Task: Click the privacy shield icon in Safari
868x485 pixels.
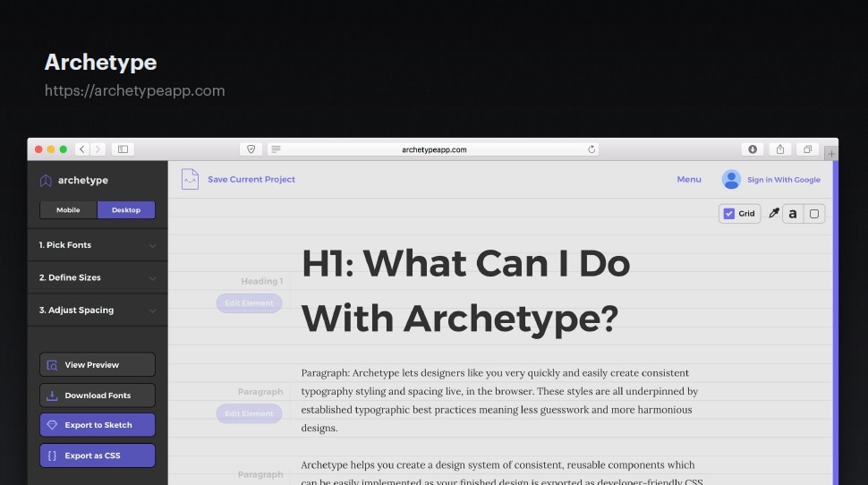Action: click(x=251, y=149)
